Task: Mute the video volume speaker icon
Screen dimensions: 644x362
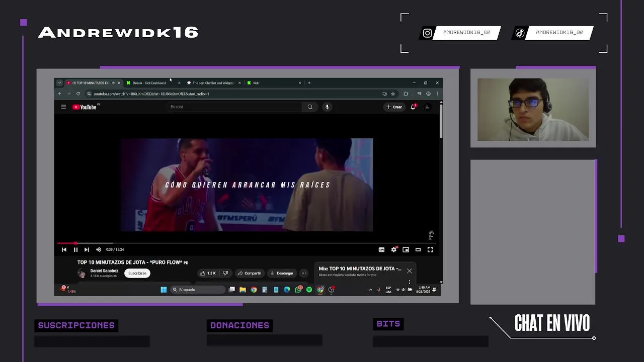Action: [99, 249]
